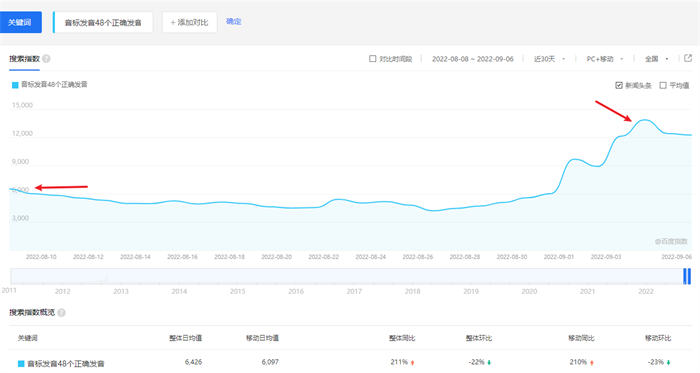This screenshot has height=373, width=700.
Task: Uncheck the 新闻头条 checkbox
Action: tap(619, 85)
